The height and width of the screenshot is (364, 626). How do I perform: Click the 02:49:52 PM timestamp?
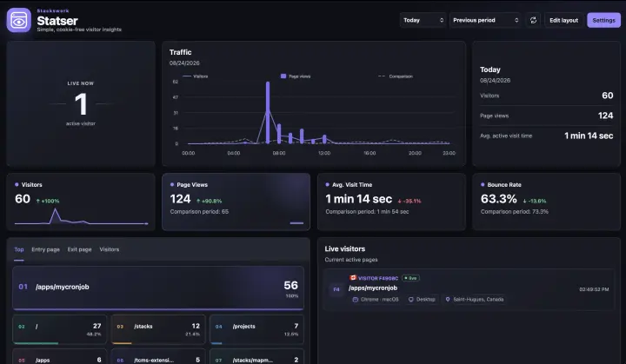pyautogui.click(x=594, y=289)
